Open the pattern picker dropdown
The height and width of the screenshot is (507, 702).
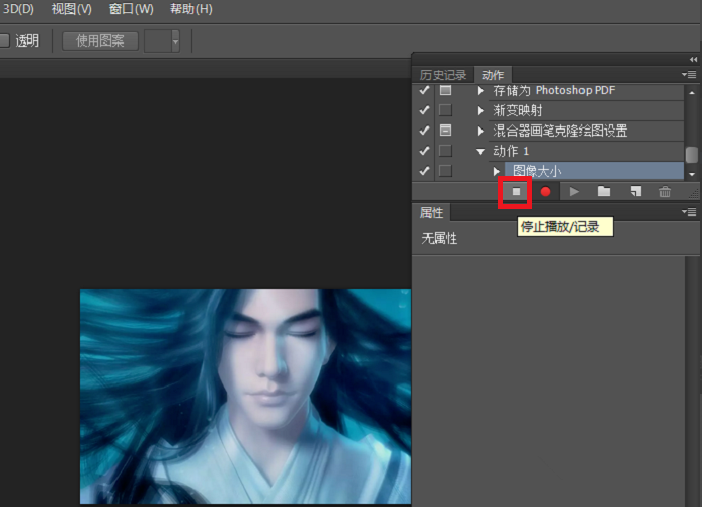(176, 41)
